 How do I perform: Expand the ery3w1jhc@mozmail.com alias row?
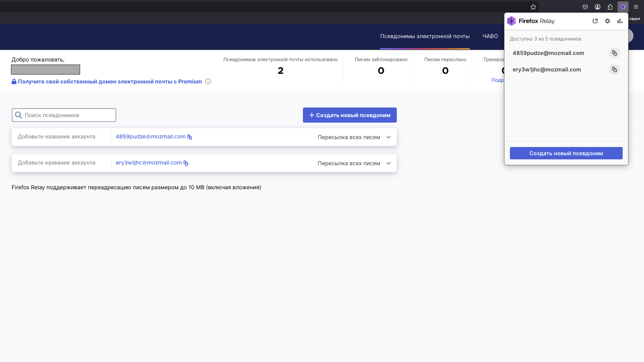(389, 163)
